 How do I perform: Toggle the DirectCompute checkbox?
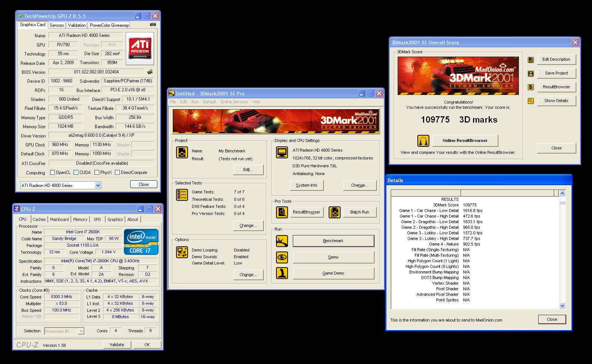[x=117, y=172]
